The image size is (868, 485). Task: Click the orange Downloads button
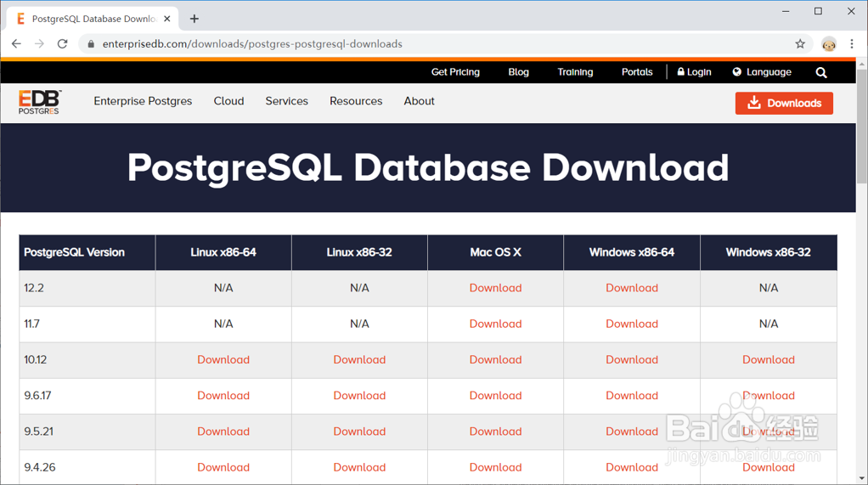784,103
